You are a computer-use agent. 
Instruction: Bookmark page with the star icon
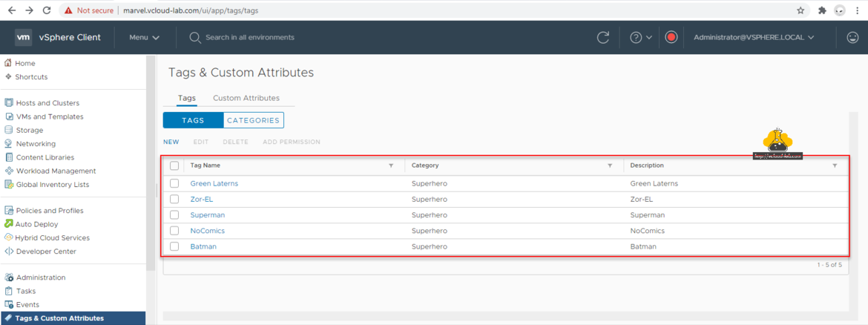(x=800, y=10)
